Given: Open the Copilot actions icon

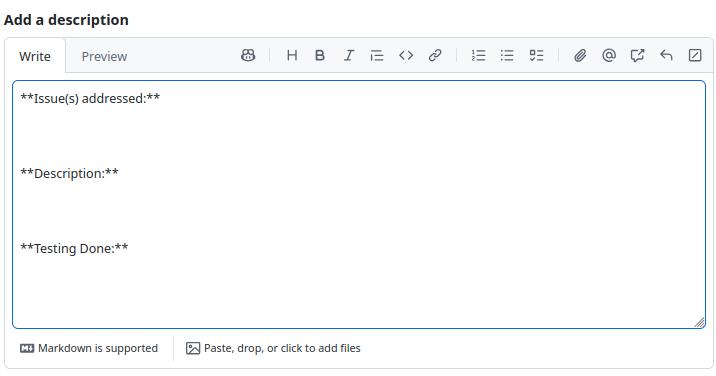Looking at the screenshot, I should click(248, 56).
